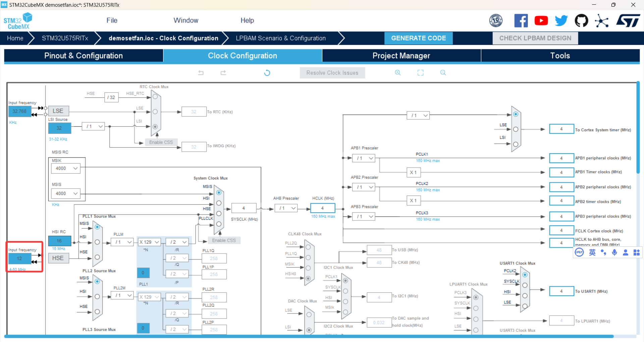Open the File menu
644x342 pixels.
point(112,20)
